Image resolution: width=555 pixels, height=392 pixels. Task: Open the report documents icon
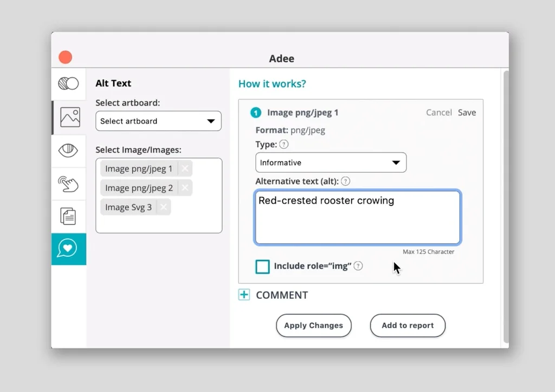click(69, 217)
